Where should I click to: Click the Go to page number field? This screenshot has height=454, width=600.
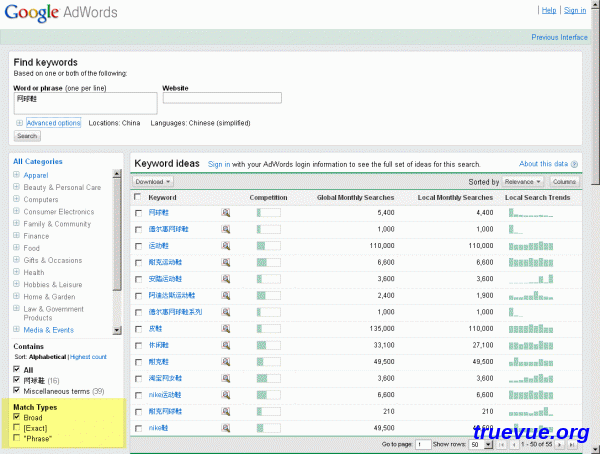pyautogui.click(x=423, y=444)
